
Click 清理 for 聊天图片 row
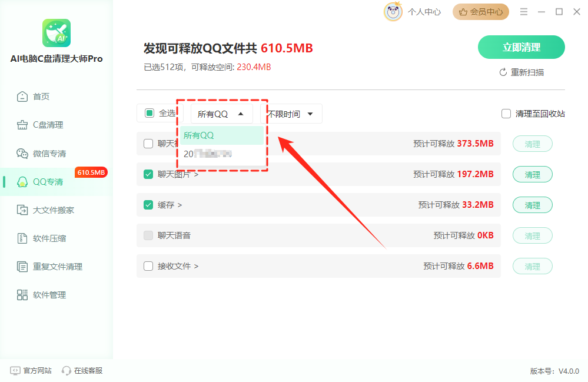click(x=533, y=175)
